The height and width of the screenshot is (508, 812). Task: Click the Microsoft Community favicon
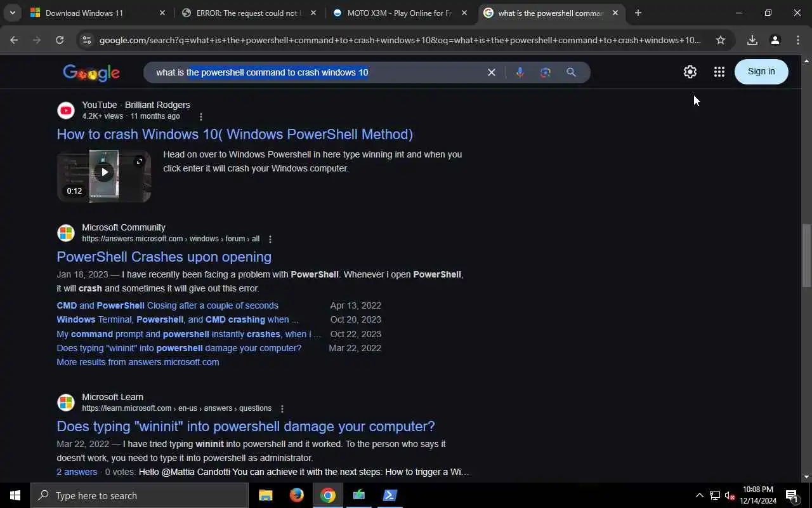(x=66, y=233)
